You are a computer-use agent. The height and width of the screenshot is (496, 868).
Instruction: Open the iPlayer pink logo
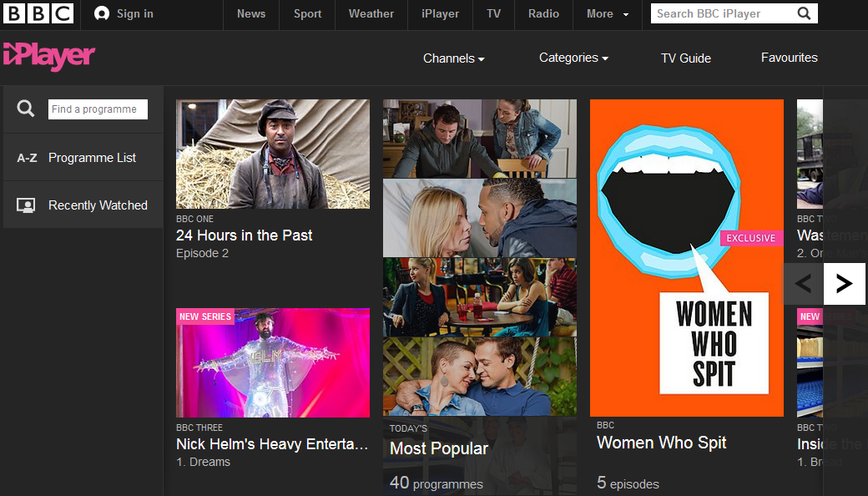point(48,57)
